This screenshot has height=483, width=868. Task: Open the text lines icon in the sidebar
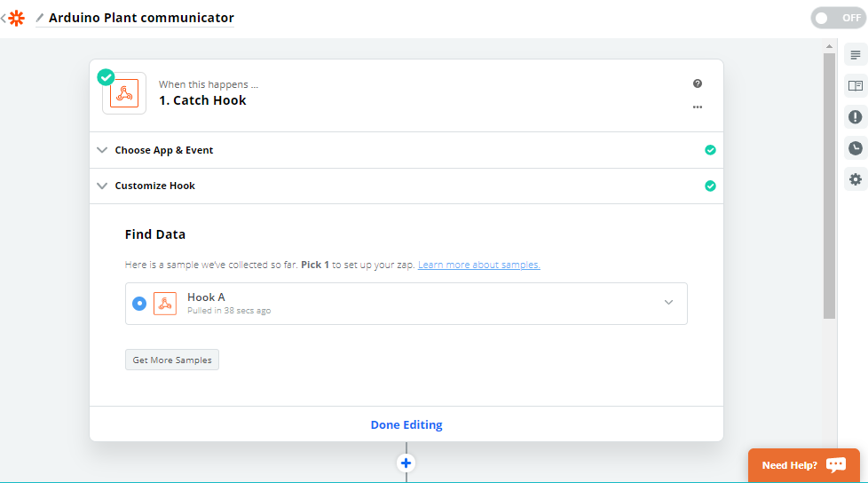coord(855,55)
